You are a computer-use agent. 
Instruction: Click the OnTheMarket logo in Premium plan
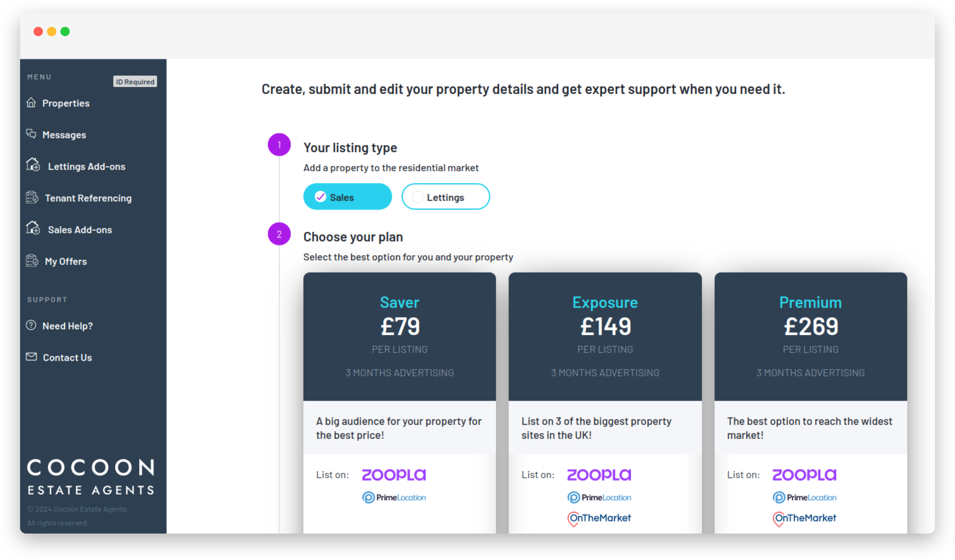point(804,519)
